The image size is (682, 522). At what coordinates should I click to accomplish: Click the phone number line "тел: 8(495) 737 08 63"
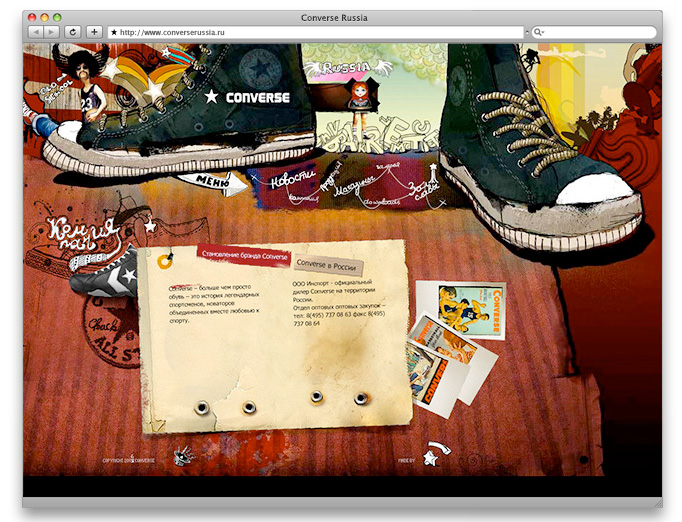click(339, 313)
